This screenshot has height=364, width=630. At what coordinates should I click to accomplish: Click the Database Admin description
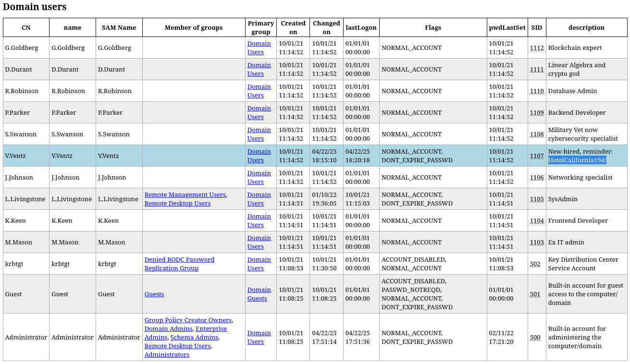572,91
